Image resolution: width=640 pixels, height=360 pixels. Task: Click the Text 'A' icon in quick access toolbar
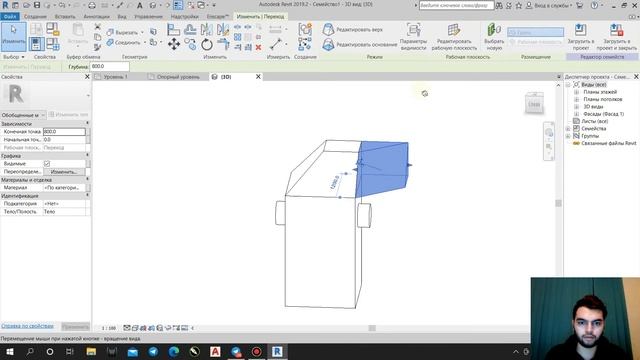(140, 5)
